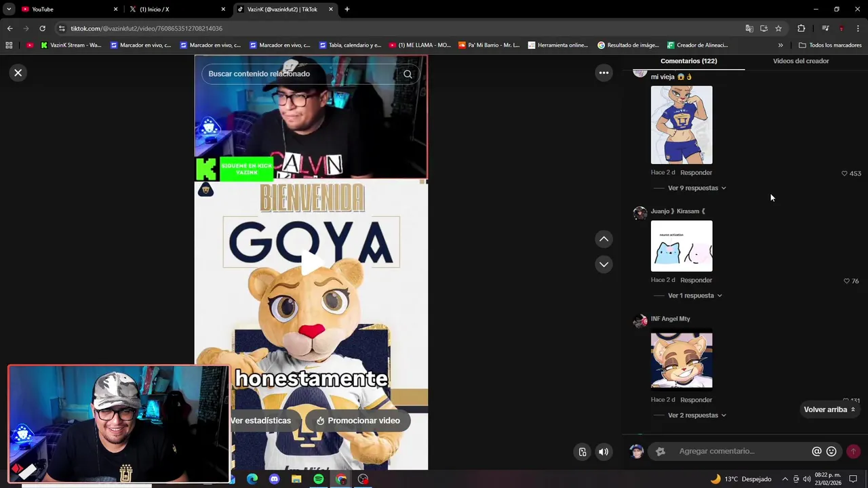
Task: Open 'Creador de Alineaci...' bookmark
Action: point(697,45)
